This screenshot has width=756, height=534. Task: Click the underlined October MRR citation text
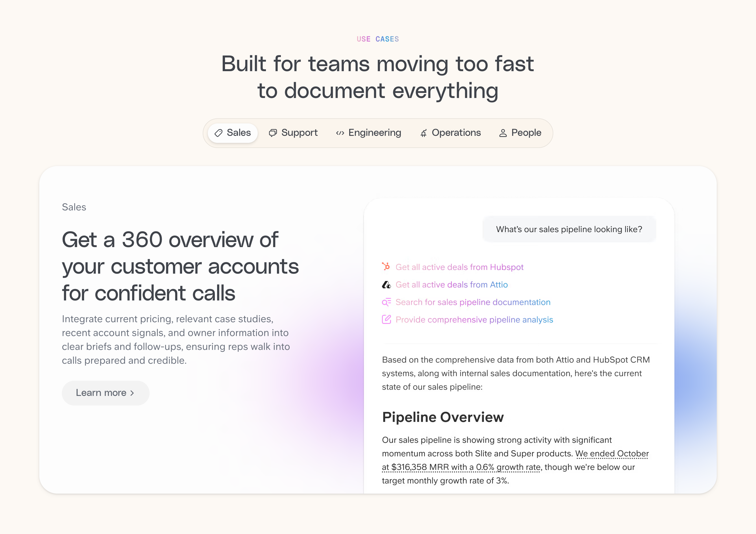pos(461,467)
